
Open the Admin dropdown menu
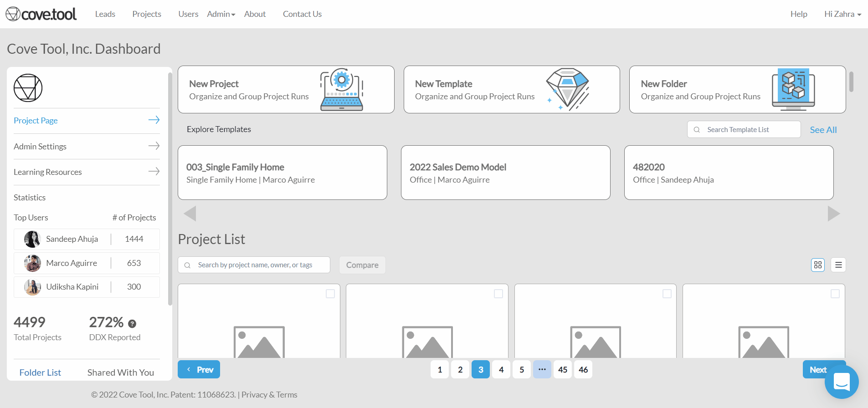point(221,14)
